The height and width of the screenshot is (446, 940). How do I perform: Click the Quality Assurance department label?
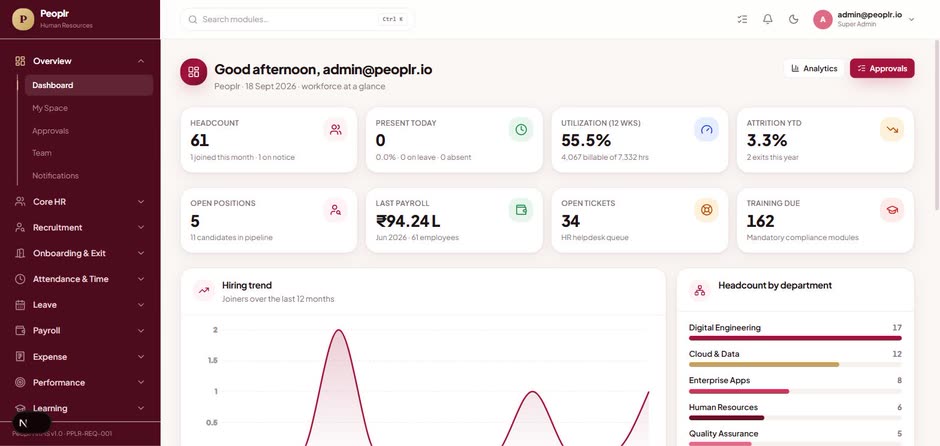pyautogui.click(x=724, y=433)
